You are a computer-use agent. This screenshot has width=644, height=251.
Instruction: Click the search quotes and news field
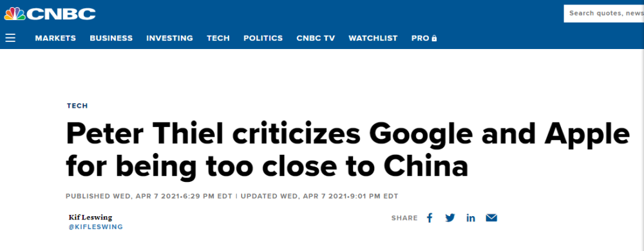(x=604, y=14)
